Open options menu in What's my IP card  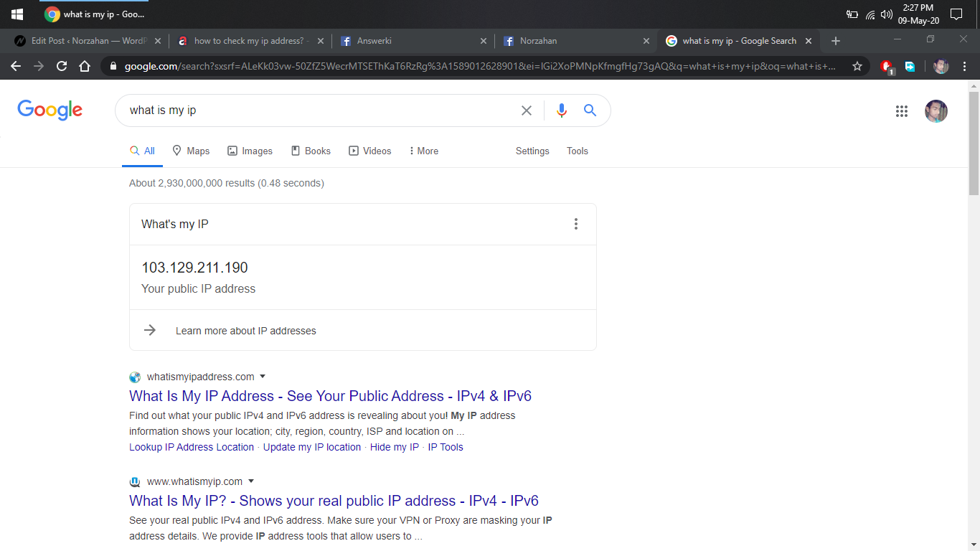click(x=575, y=224)
